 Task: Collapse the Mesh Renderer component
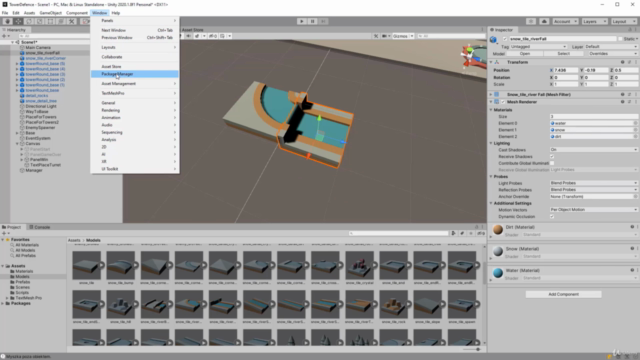491,102
